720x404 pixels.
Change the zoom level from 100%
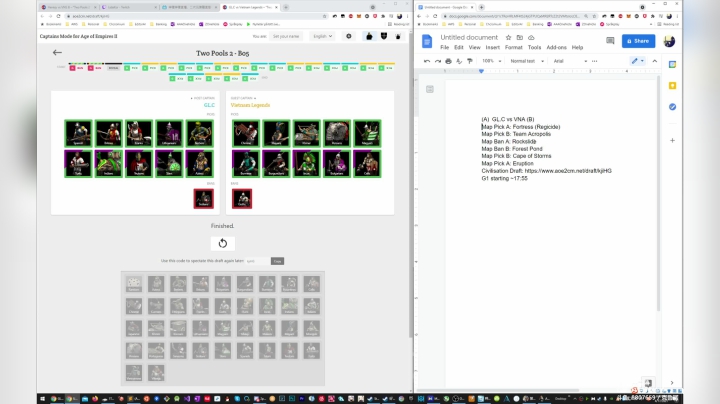491,61
